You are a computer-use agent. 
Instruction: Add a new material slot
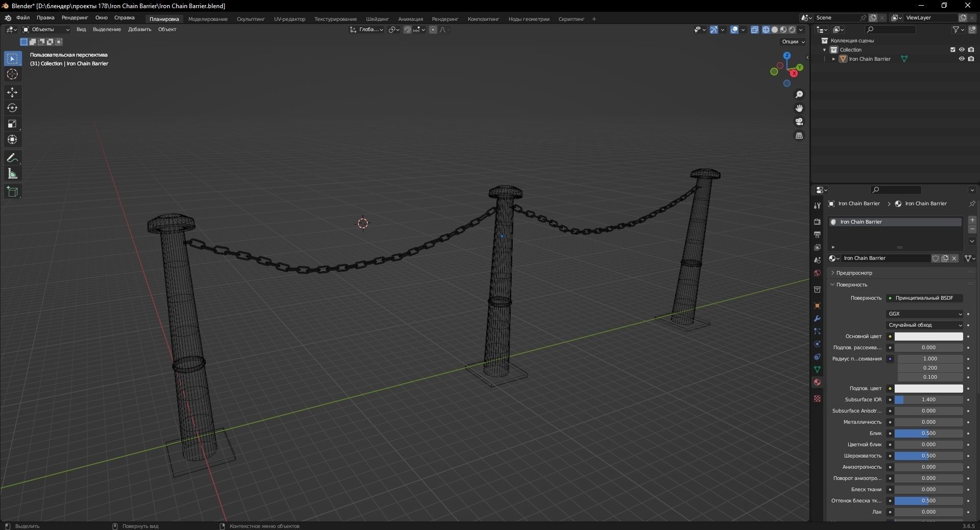[x=972, y=220]
